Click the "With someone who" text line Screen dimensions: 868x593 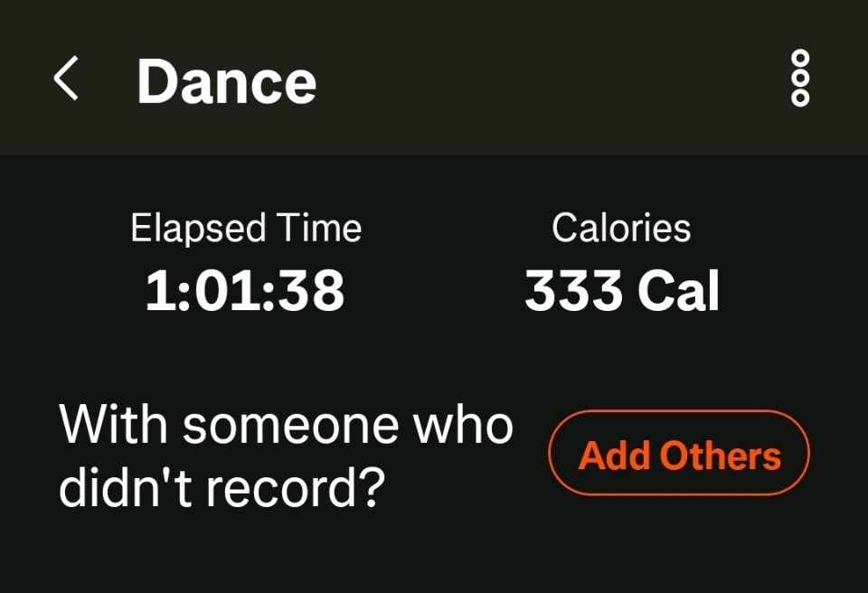[287, 425]
